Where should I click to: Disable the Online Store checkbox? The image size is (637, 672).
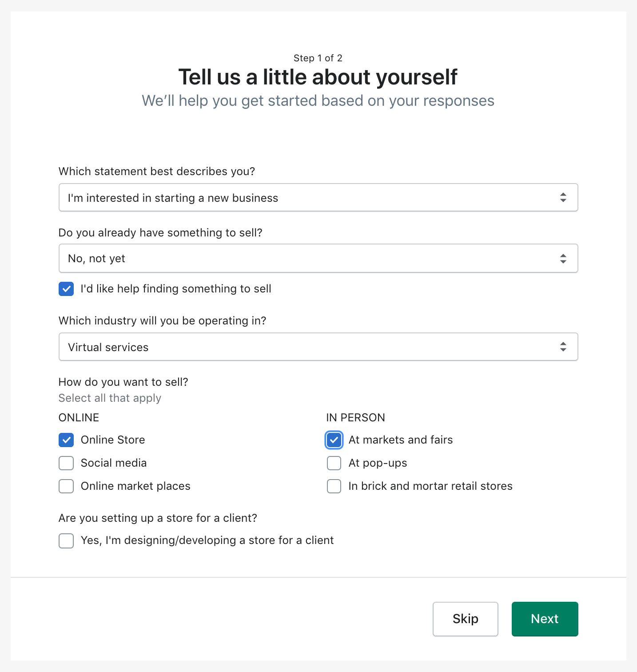66,440
